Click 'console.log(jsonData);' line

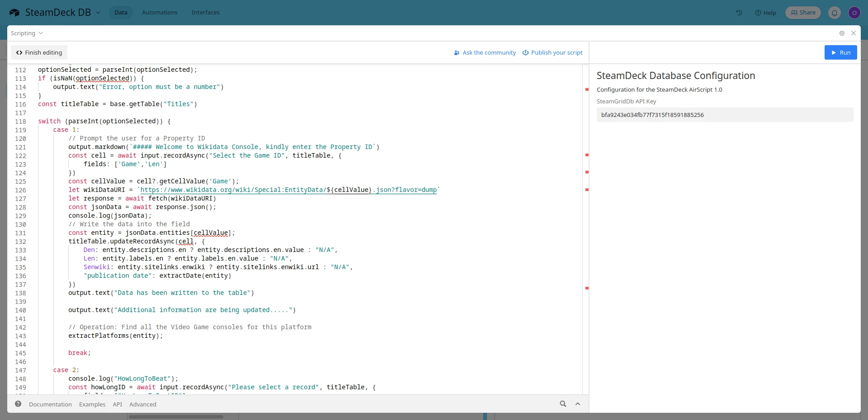click(x=110, y=215)
